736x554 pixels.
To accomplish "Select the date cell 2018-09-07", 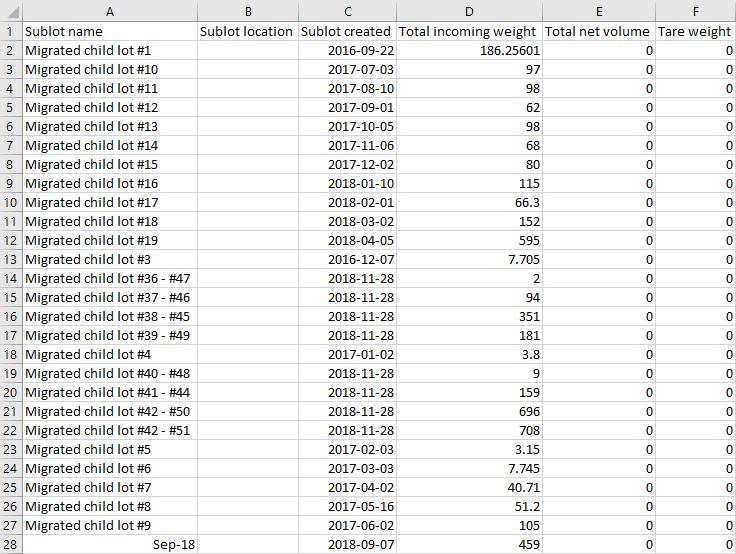I will (x=346, y=544).
